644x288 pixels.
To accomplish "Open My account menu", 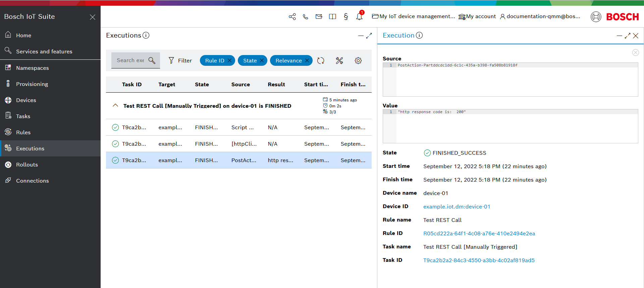I will 477,16.
